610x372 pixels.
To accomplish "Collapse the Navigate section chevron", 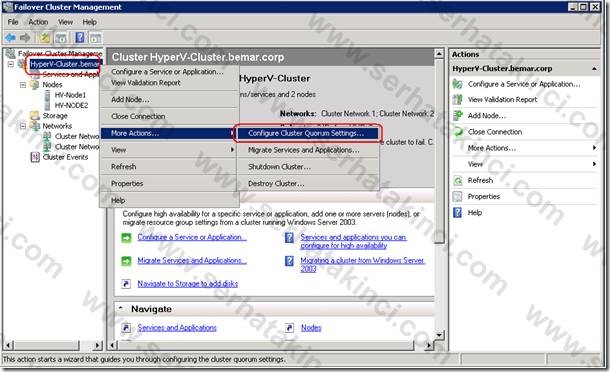I will coord(121,308).
